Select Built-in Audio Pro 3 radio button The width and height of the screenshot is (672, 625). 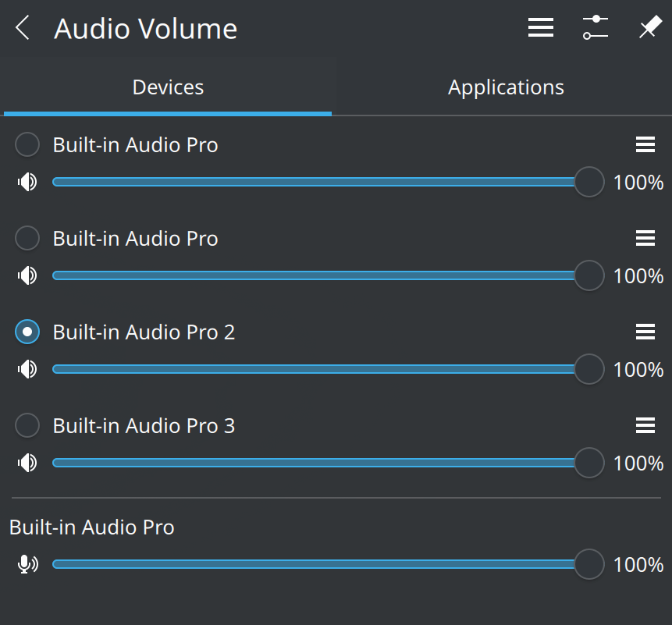pyautogui.click(x=27, y=425)
